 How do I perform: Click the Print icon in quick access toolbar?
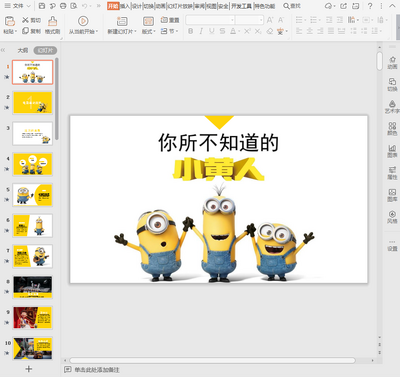pyautogui.click(x=63, y=6)
